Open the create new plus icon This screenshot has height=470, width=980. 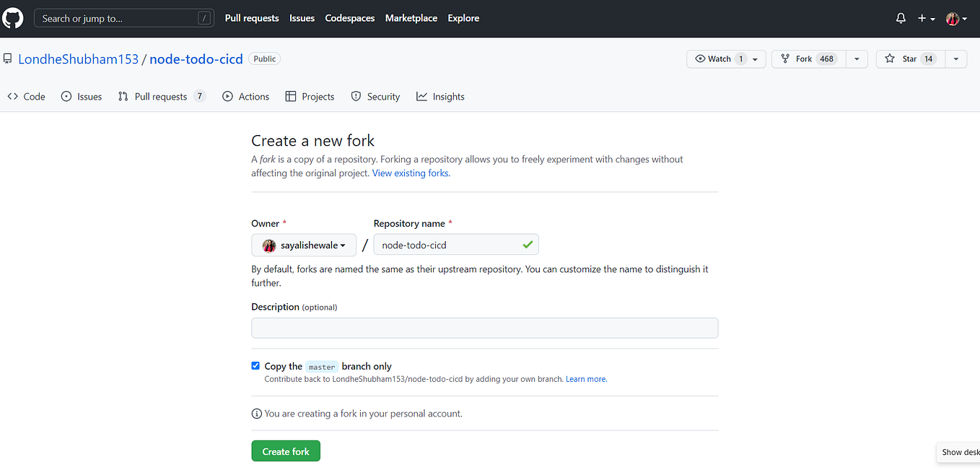coord(922,18)
